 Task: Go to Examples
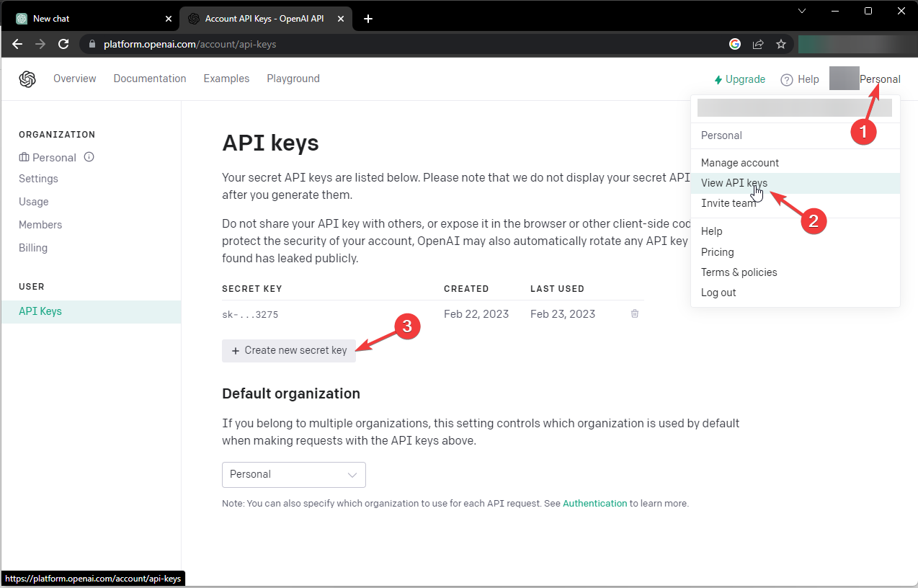226,79
